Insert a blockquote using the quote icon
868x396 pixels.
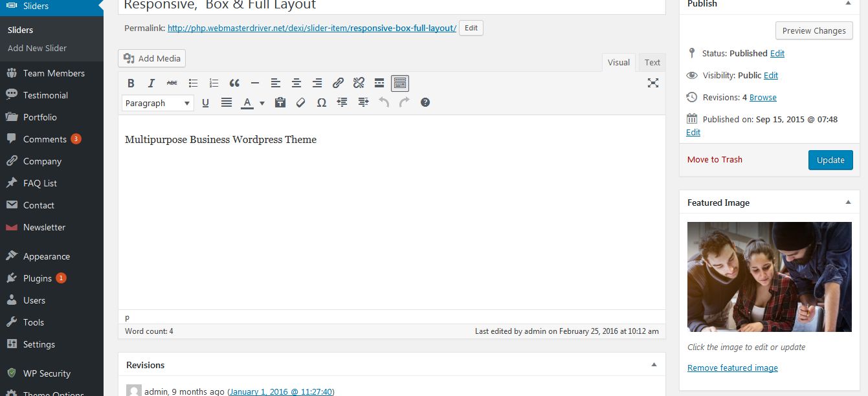234,83
